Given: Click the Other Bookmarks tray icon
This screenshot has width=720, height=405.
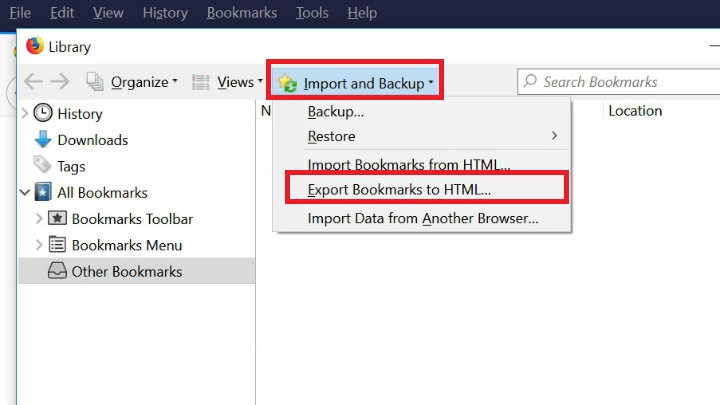Looking at the screenshot, I should [57, 270].
